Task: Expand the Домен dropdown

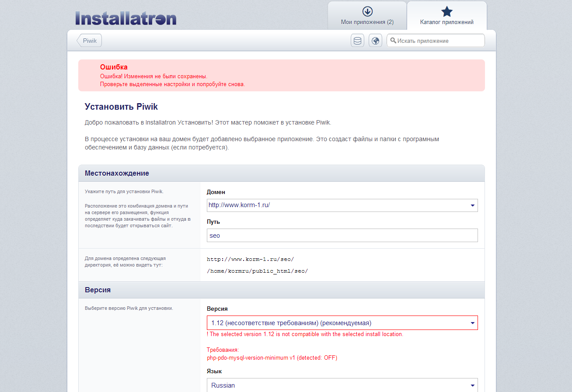Action: tap(342, 205)
